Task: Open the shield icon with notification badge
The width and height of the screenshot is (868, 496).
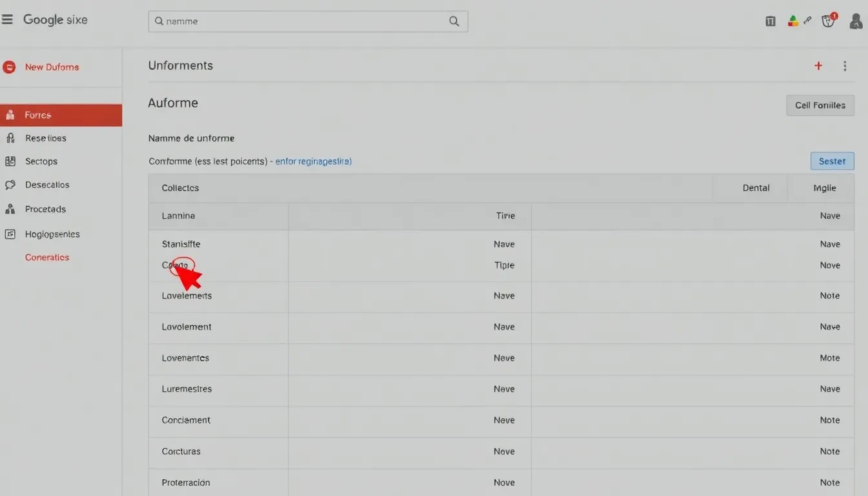Action: pyautogui.click(x=829, y=20)
